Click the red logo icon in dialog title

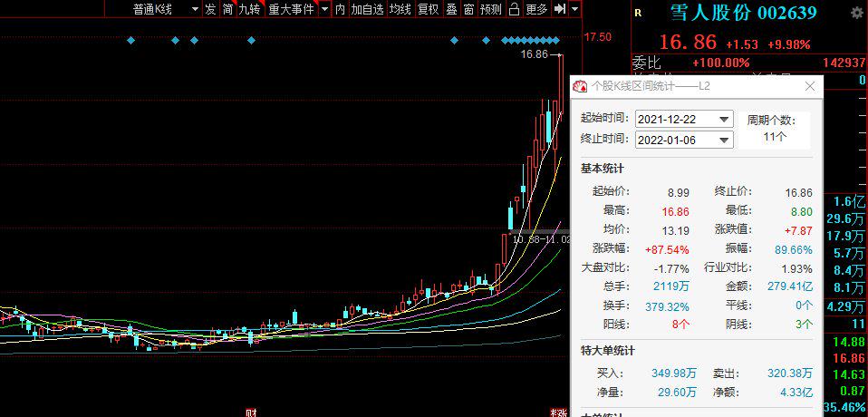click(580, 86)
